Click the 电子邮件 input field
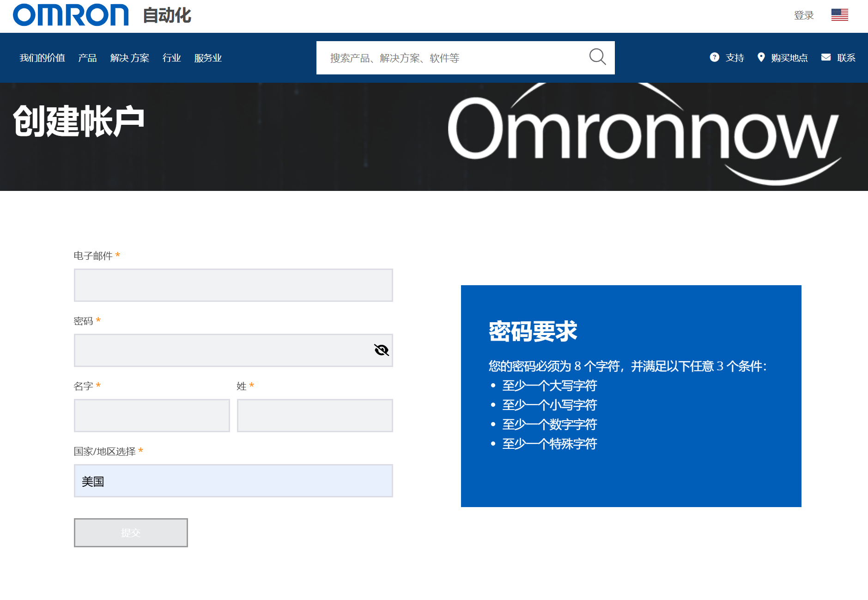 coord(233,285)
